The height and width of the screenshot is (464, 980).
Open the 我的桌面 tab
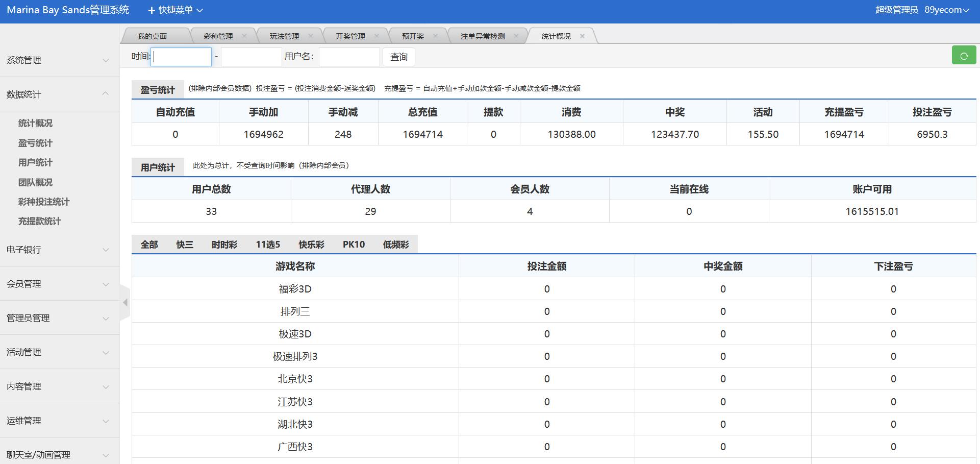tap(152, 35)
